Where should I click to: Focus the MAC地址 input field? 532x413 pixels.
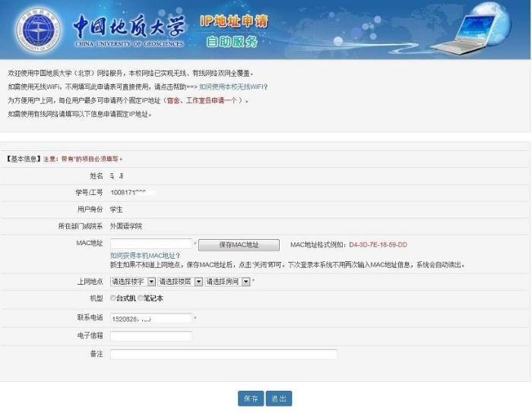pyautogui.click(x=151, y=244)
